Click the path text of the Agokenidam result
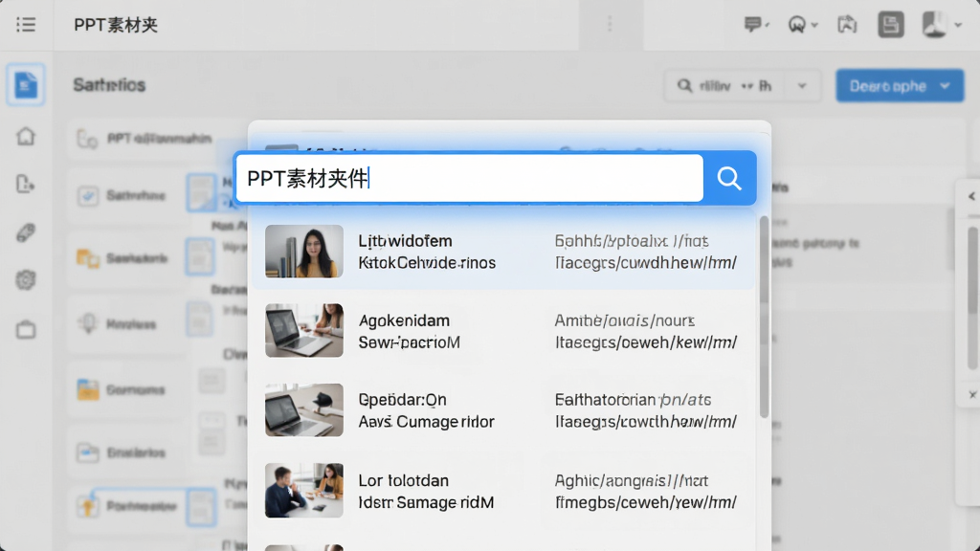 pos(646,331)
